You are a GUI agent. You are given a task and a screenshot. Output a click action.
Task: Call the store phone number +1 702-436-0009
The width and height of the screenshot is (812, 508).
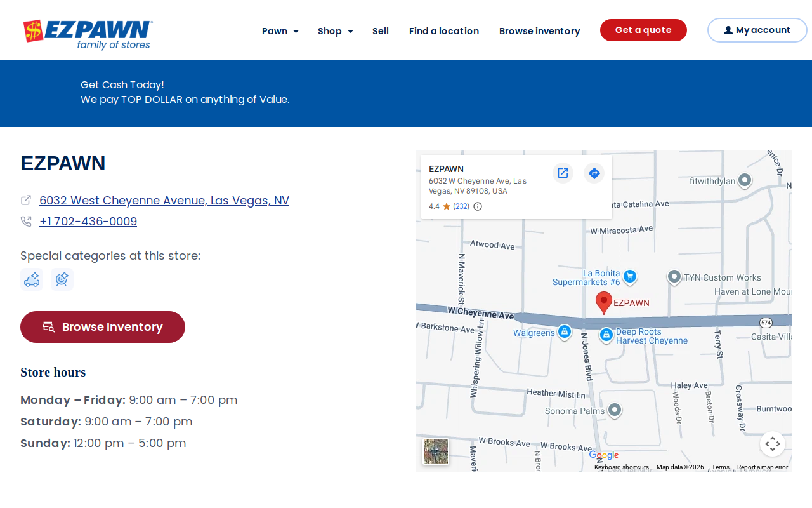click(x=88, y=222)
